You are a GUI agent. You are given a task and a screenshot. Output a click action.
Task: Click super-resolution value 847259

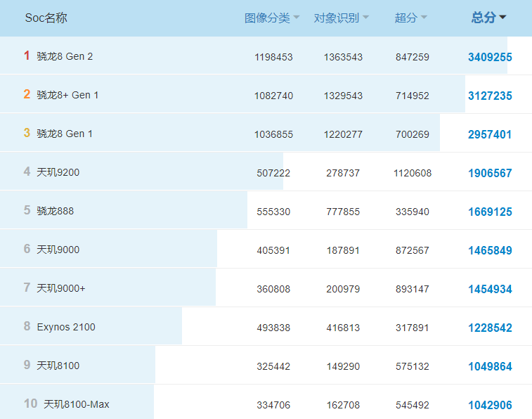(x=413, y=57)
